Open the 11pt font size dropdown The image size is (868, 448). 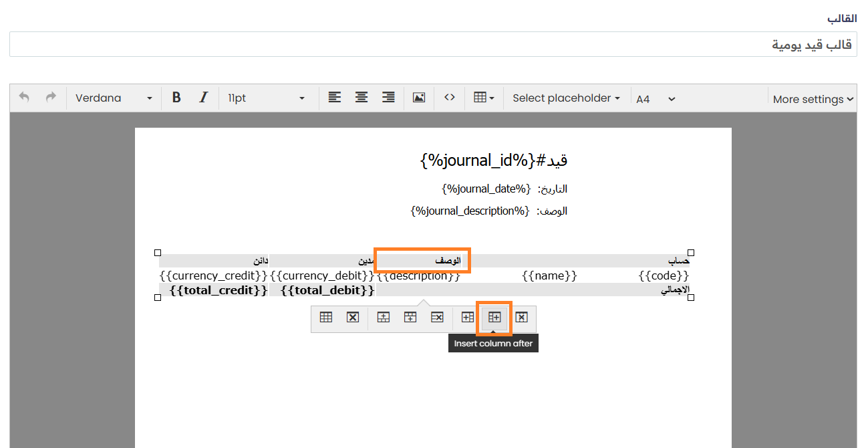coord(266,98)
